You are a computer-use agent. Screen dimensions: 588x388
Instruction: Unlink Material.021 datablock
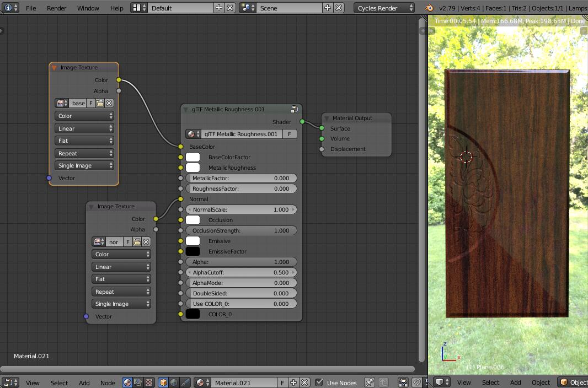pyautogui.click(x=304, y=382)
